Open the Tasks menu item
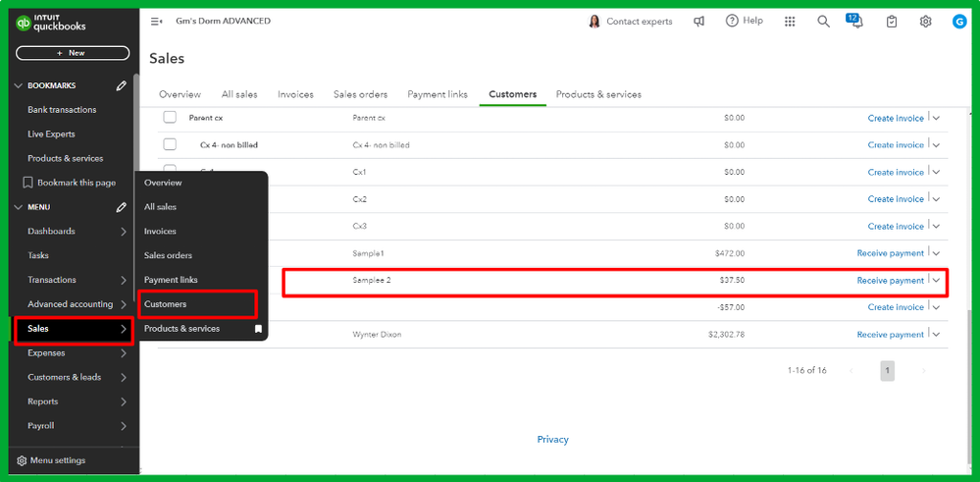This screenshot has width=980, height=482. (38, 255)
